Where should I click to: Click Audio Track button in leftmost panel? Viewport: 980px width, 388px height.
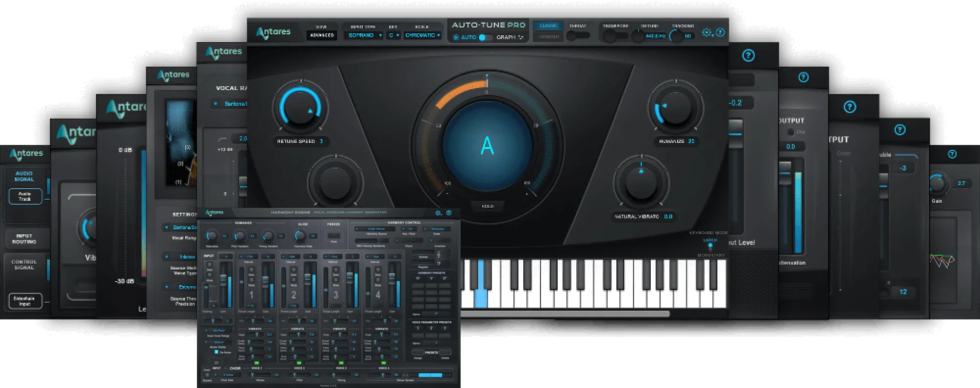25,196
